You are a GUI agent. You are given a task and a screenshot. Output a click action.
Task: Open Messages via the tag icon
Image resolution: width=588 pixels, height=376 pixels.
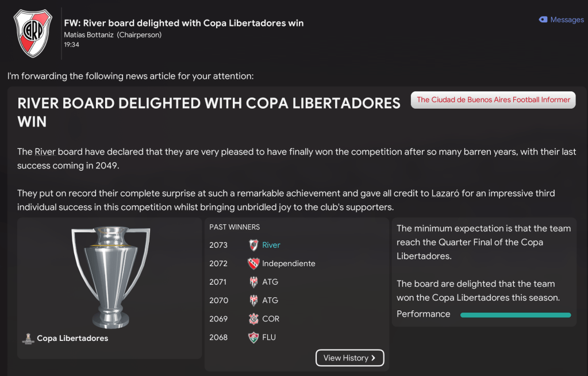pos(543,20)
